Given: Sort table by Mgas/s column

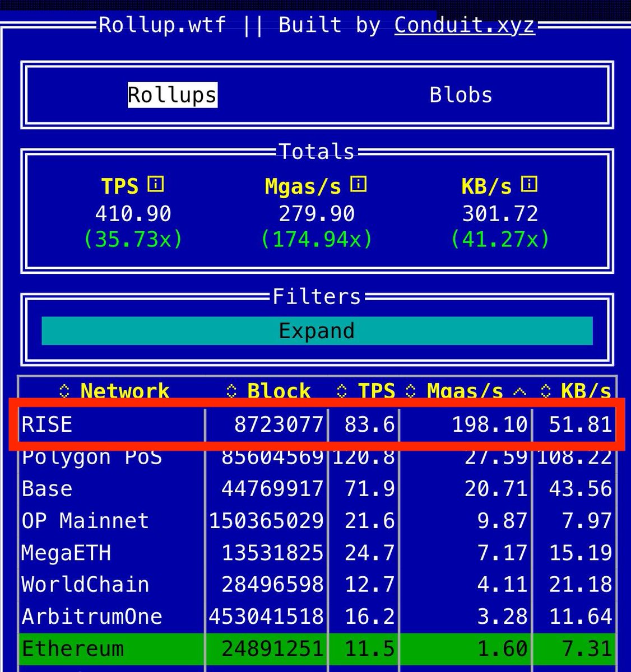Looking at the screenshot, I should pyautogui.click(x=465, y=390).
